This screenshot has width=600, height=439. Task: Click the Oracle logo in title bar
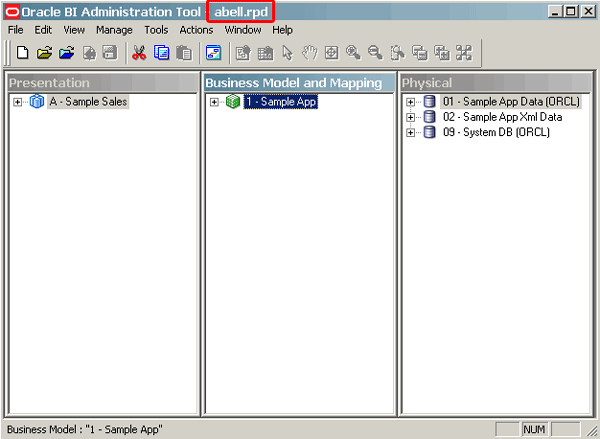pos(12,12)
